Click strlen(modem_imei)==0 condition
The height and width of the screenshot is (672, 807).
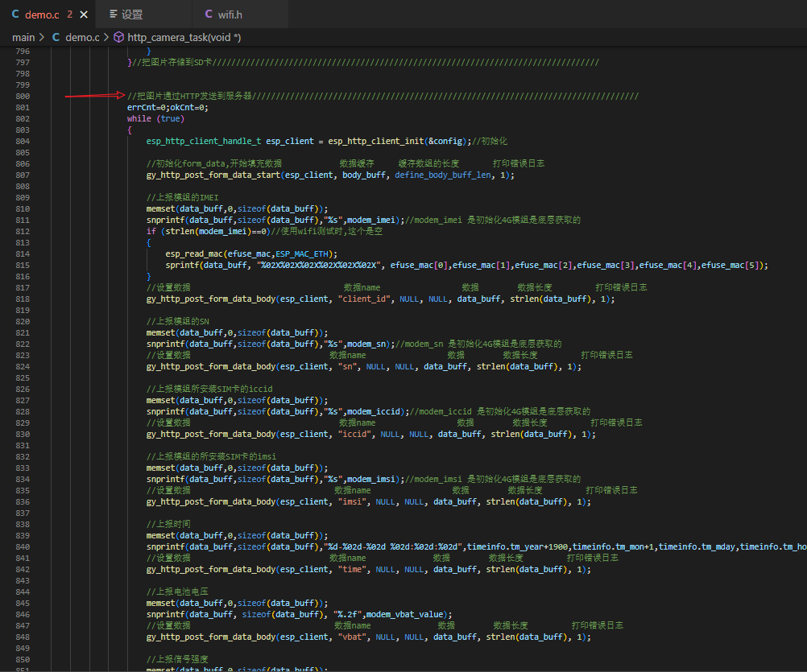click(216, 231)
